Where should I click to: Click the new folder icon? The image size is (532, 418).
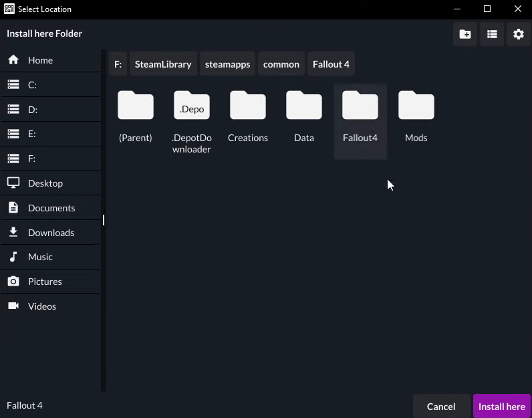coord(465,34)
